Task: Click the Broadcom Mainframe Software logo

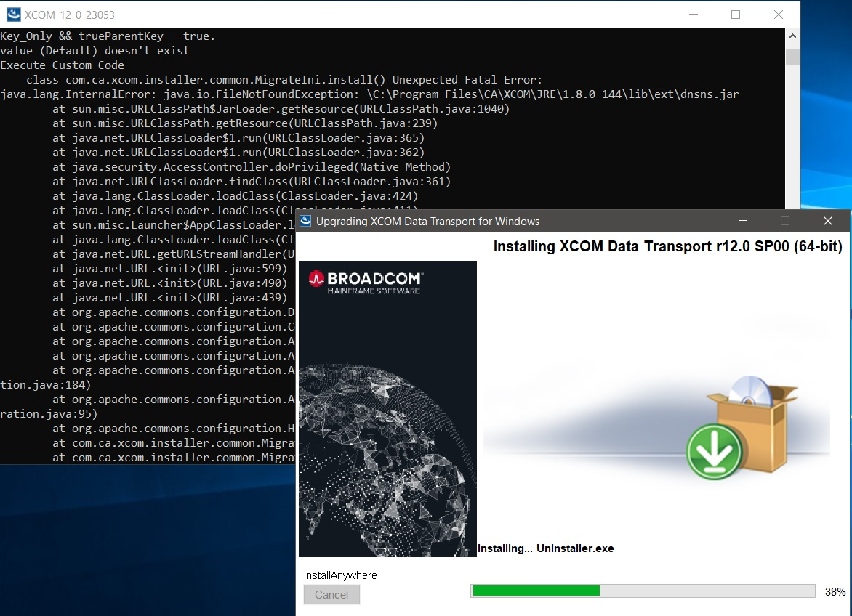Action: [x=366, y=283]
